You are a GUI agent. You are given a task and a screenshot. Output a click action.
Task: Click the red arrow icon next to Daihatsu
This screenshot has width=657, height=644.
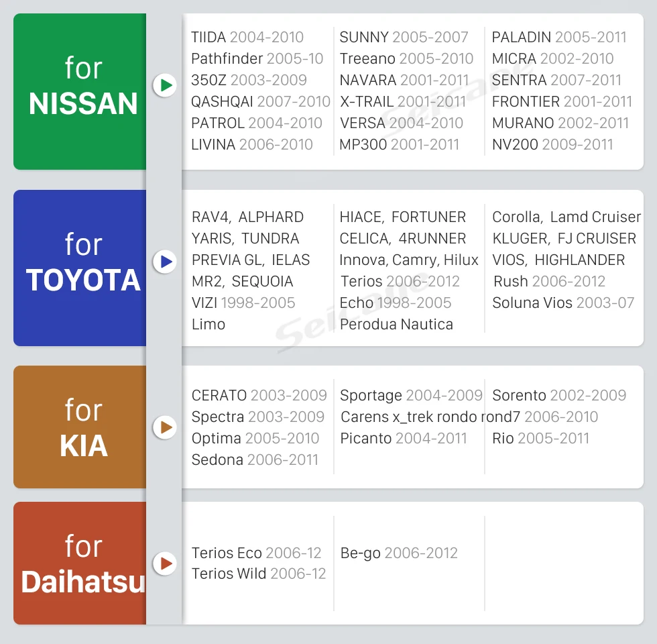pos(165,563)
